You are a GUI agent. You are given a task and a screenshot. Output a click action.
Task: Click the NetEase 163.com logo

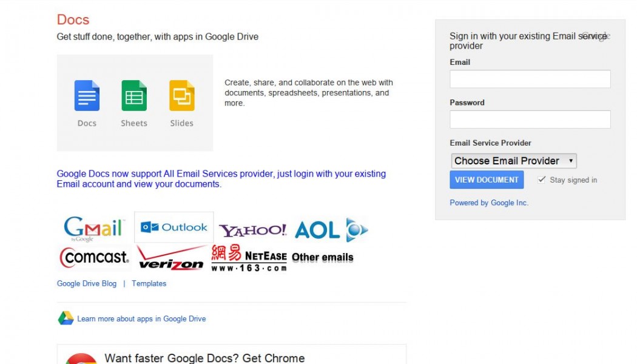tap(249, 258)
